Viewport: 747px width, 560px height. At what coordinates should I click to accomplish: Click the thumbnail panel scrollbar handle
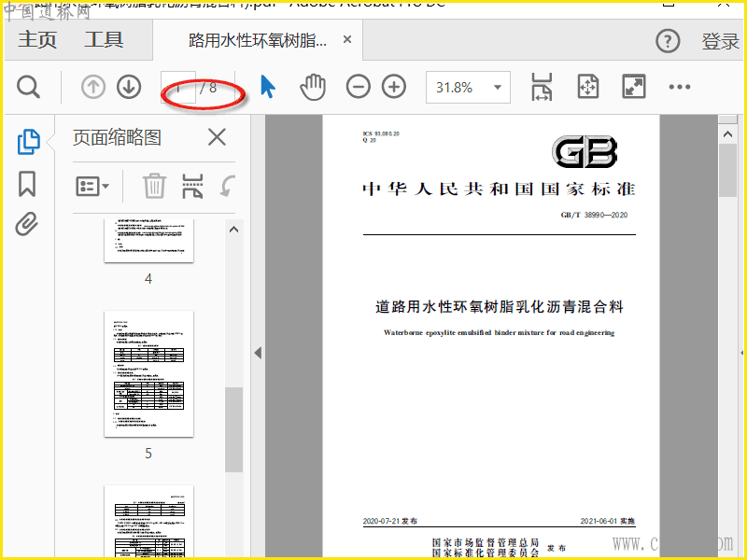tap(233, 429)
